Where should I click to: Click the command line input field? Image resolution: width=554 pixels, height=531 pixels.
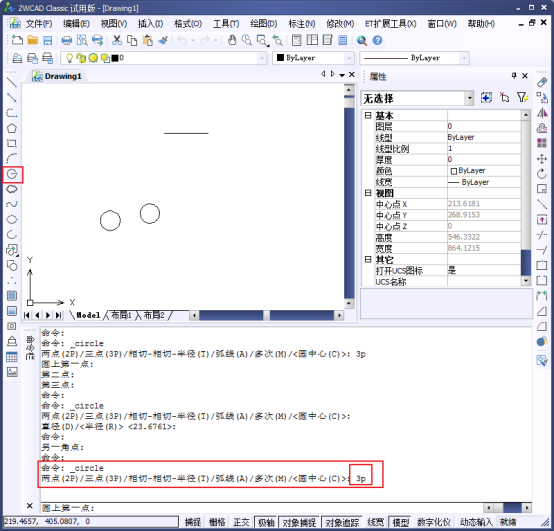tap(261, 508)
